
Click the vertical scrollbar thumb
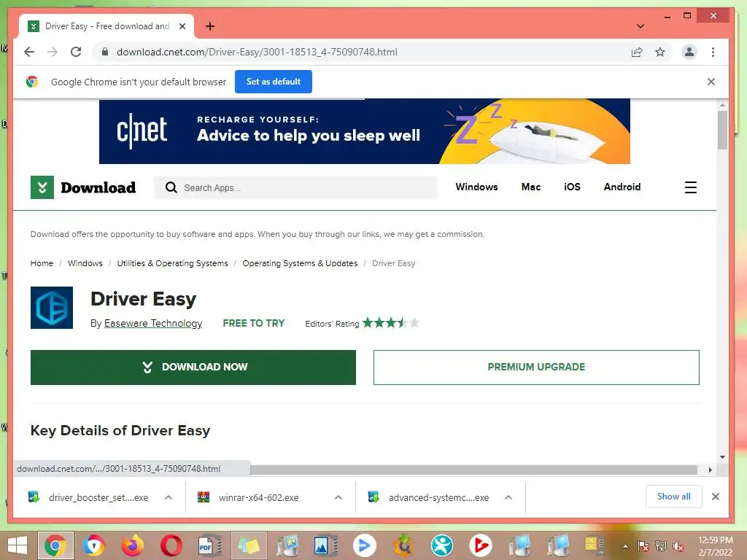pyautogui.click(x=722, y=130)
